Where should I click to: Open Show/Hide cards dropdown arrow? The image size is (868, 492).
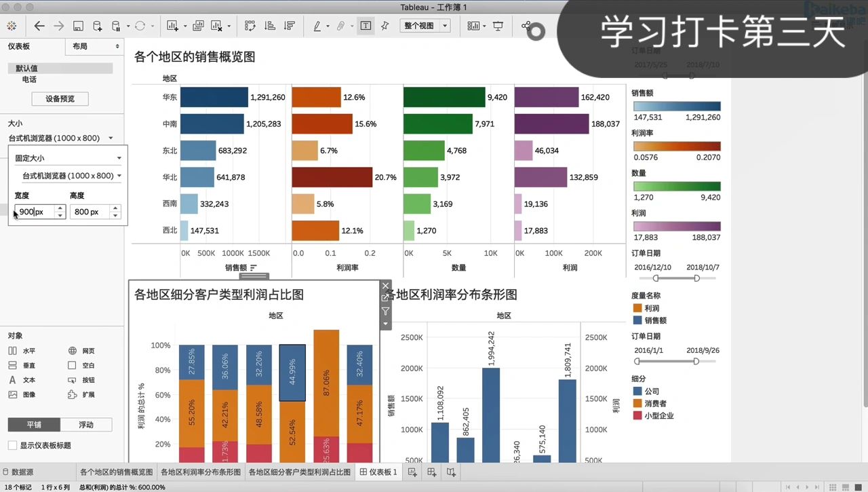(x=485, y=26)
